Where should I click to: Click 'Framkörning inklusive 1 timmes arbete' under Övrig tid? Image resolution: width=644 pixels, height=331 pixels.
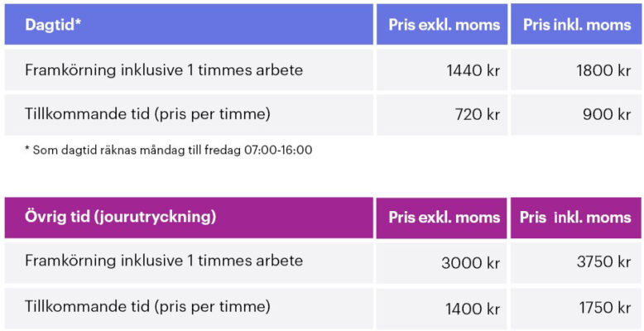pos(164,261)
